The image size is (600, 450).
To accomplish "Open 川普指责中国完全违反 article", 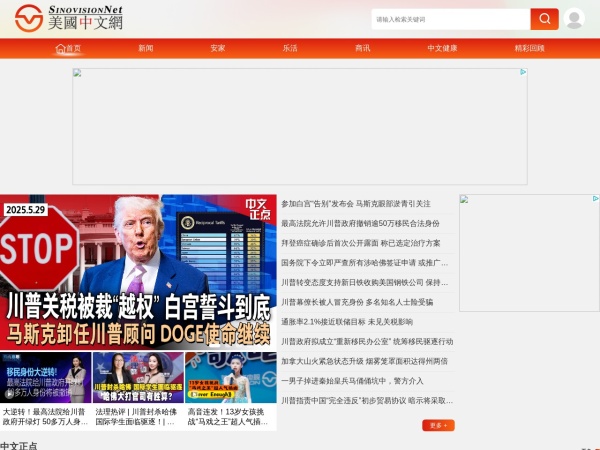I will pos(367,400).
